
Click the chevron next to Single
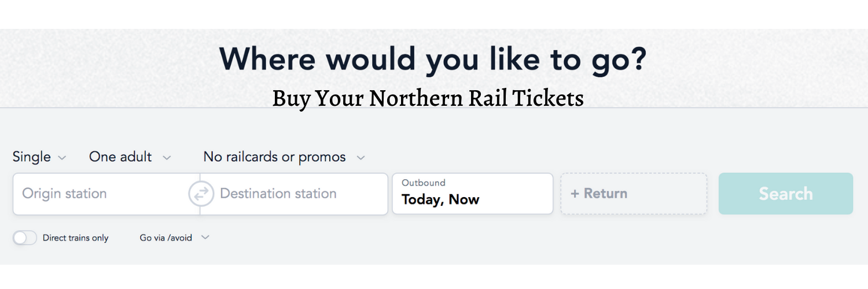point(62,158)
